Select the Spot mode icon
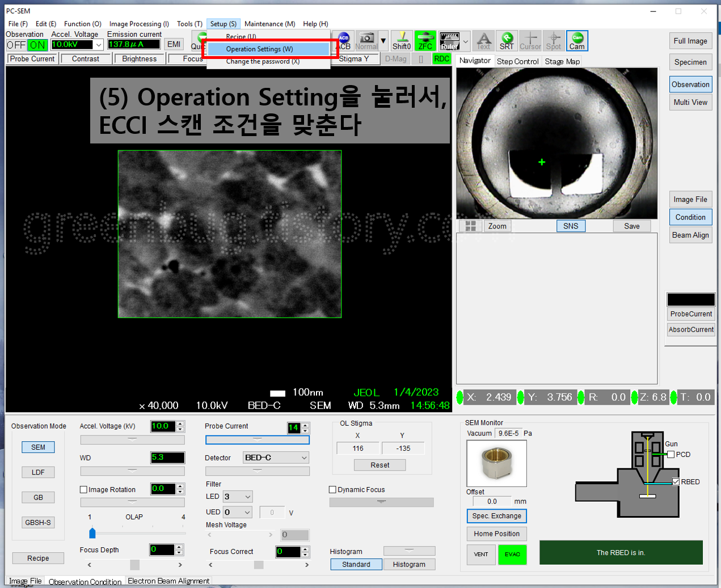721x588 pixels. click(554, 41)
